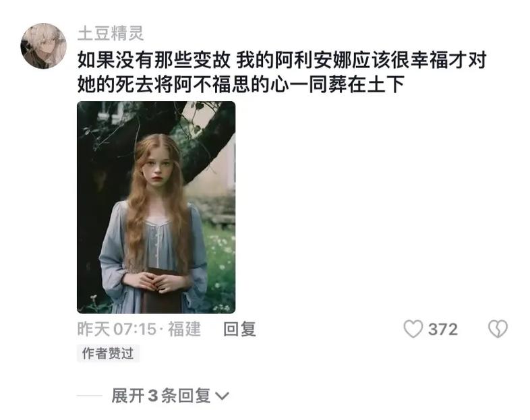
Task: Open the 土豆精灵 profile avatar
Action: click(x=44, y=46)
